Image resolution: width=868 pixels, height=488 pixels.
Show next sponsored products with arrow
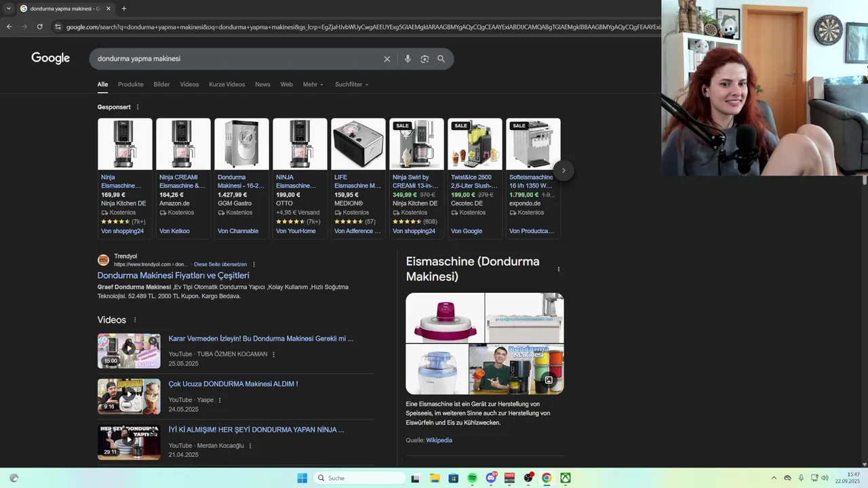tap(564, 171)
